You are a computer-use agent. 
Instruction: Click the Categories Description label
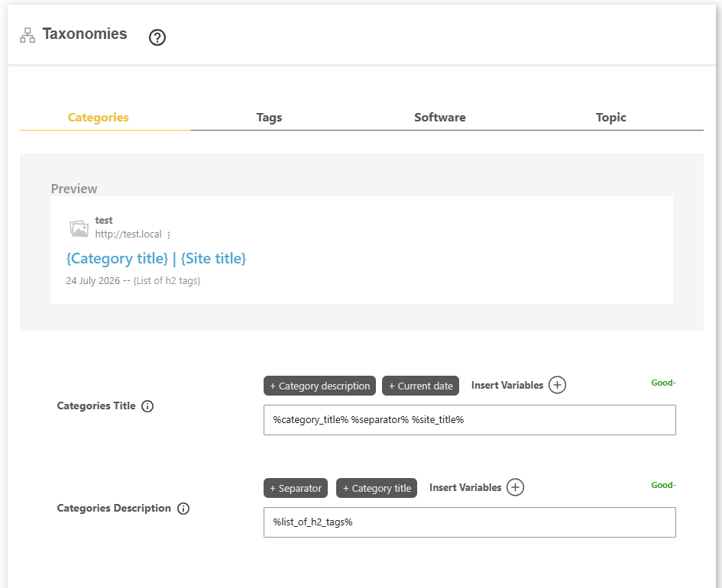[114, 508]
